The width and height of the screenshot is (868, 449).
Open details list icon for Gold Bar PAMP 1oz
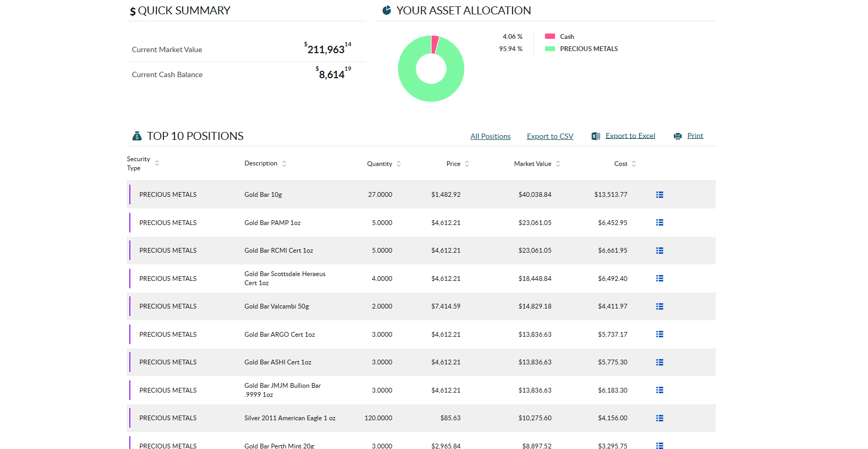[x=659, y=222]
